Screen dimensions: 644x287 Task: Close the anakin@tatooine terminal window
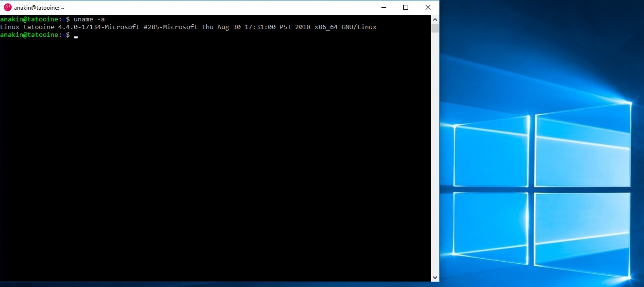click(428, 7)
